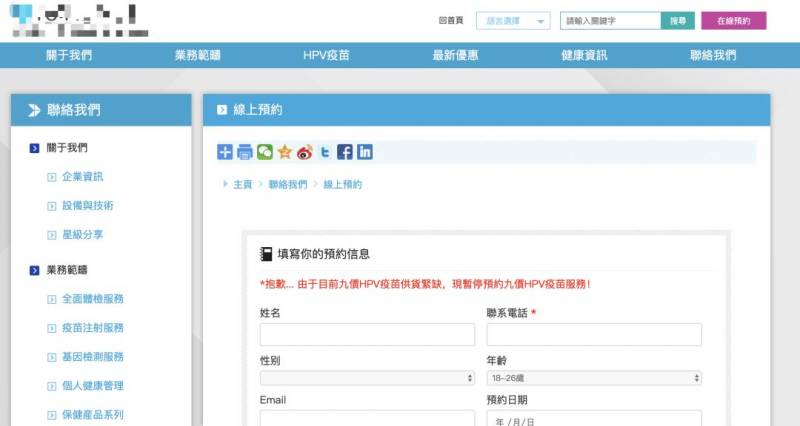Click the LinkedIn share icon

(x=365, y=152)
